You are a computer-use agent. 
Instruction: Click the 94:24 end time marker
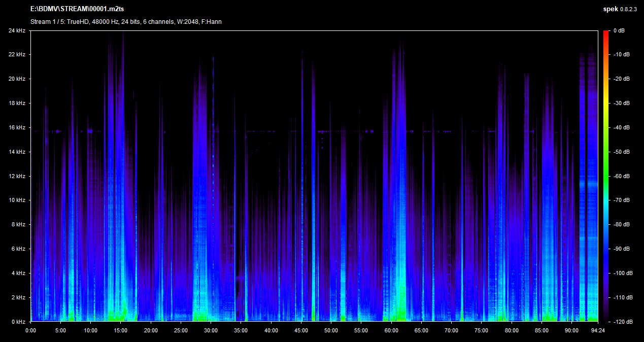598,330
